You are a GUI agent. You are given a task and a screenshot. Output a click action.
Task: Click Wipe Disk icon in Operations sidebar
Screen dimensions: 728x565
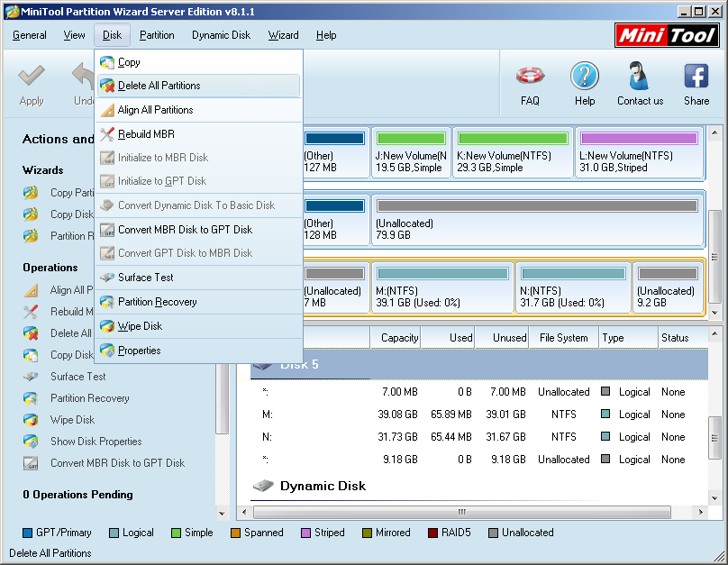32,420
